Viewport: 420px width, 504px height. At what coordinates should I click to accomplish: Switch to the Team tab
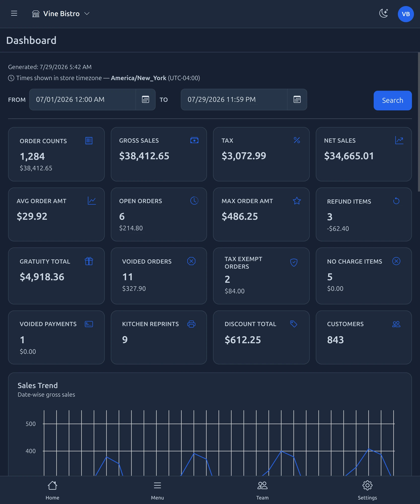click(x=262, y=490)
